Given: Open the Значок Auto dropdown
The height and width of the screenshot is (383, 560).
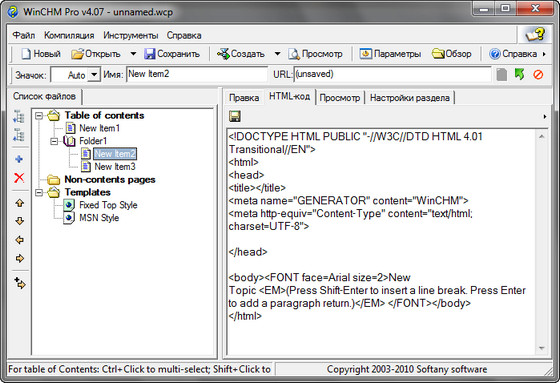Looking at the screenshot, I should (x=94, y=75).
